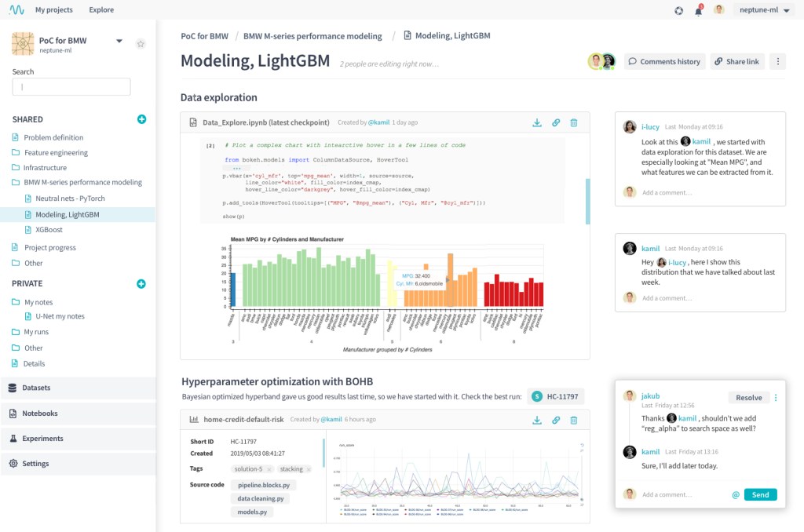804x532 pixels.
Task: Resolve jakub's comment thread
Action: tap(748, 398)
